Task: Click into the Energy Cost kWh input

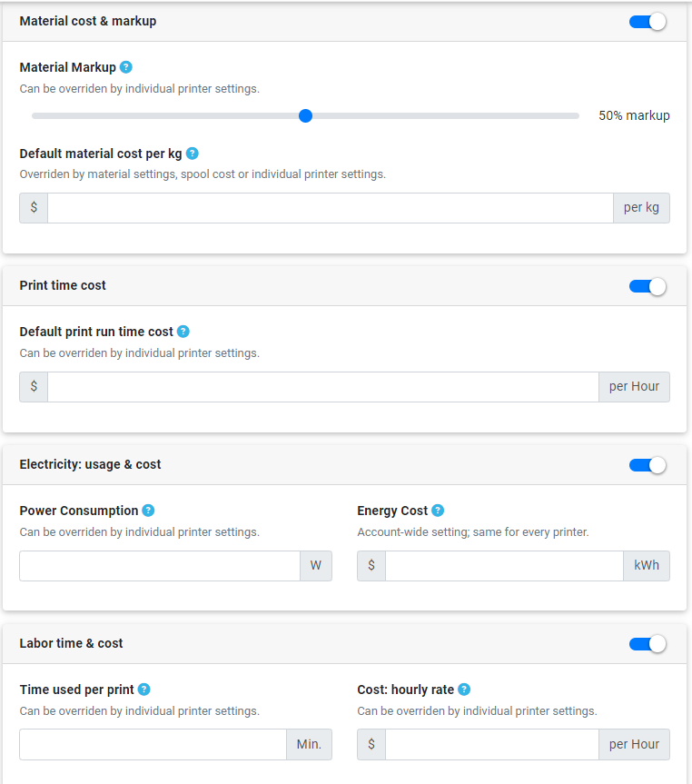Action: 505,566
